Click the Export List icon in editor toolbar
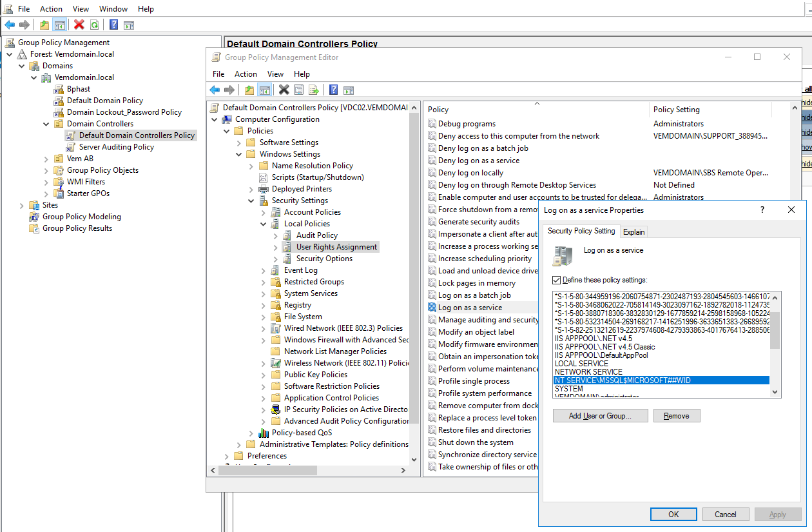Image resolution: width=812 pixels, height=532 pixels. (314, 90)
